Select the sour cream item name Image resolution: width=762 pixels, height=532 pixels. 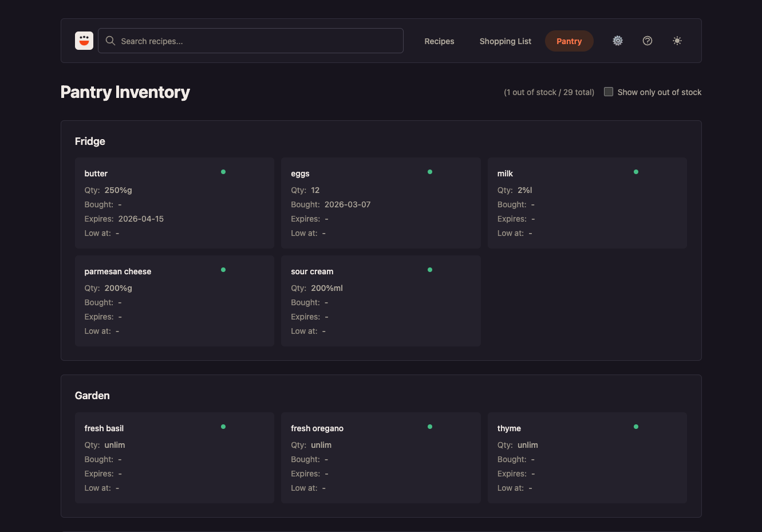point(312,271)
